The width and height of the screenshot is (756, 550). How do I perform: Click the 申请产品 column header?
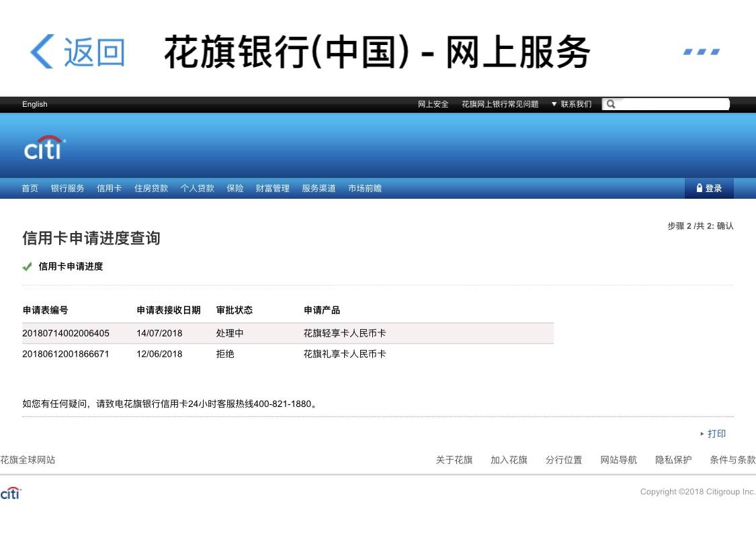point(322,310)
